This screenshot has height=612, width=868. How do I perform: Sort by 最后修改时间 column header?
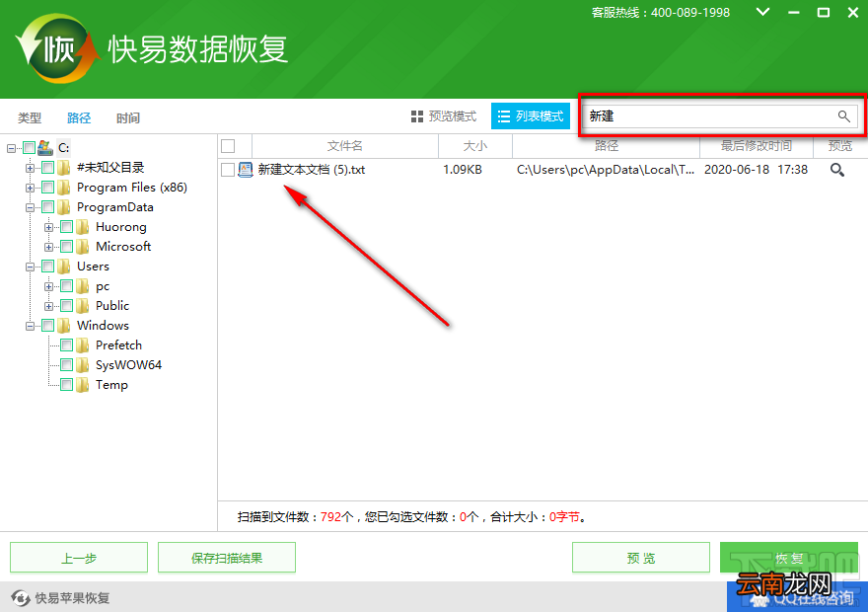point(757,146)
